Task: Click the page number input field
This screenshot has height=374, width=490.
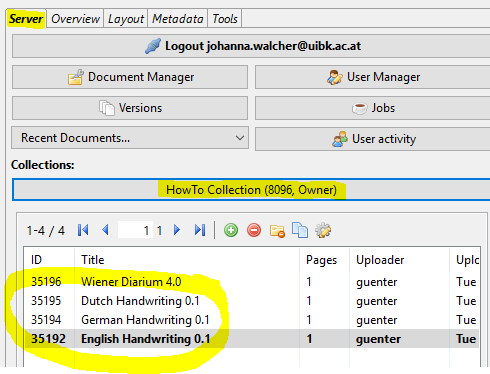Action: (135, 230)
